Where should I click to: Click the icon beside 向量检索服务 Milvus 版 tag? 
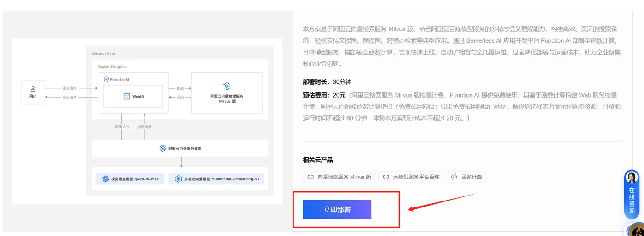[x=310, y=177]
